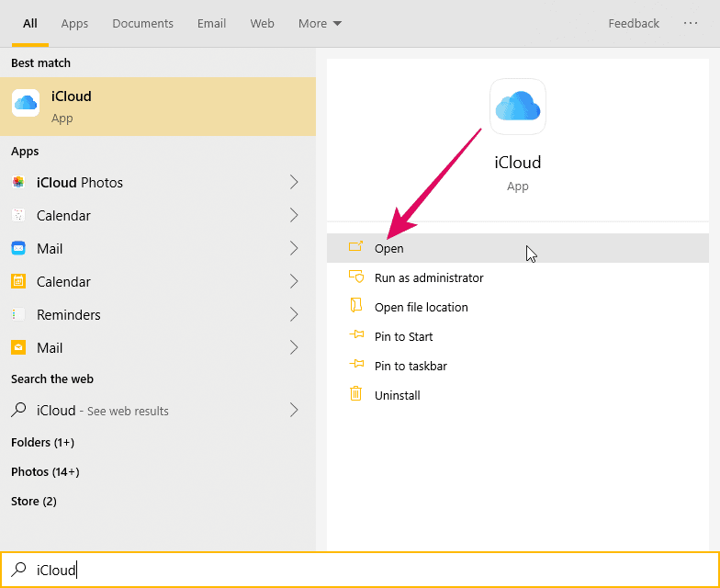Expand the orange Mail result chevron
The image size is (720, 588).
point(294,347)
